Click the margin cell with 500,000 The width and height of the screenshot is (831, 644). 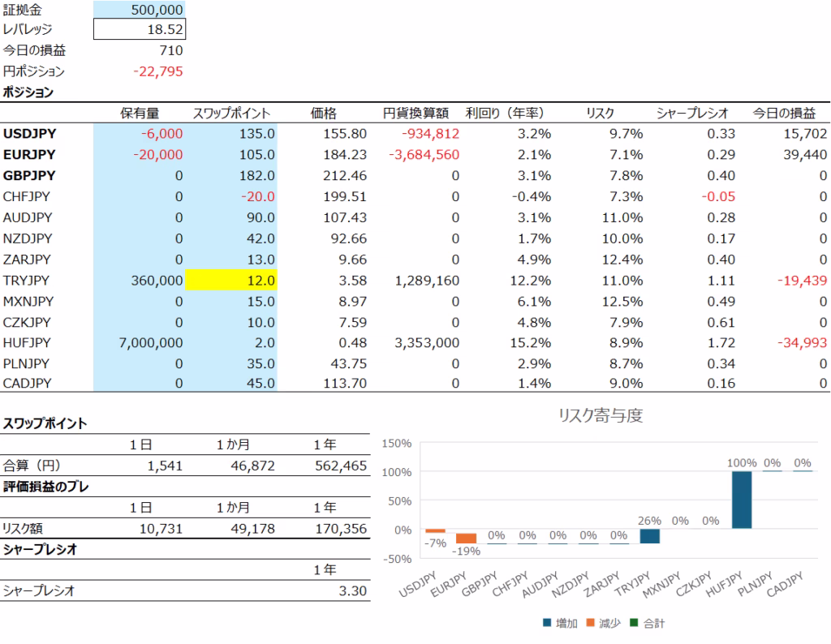pyautogui.click(x=140, y=10)
